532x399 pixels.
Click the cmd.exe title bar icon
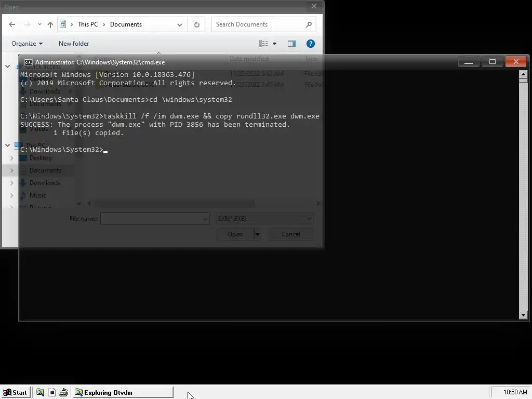pos(29,62)
